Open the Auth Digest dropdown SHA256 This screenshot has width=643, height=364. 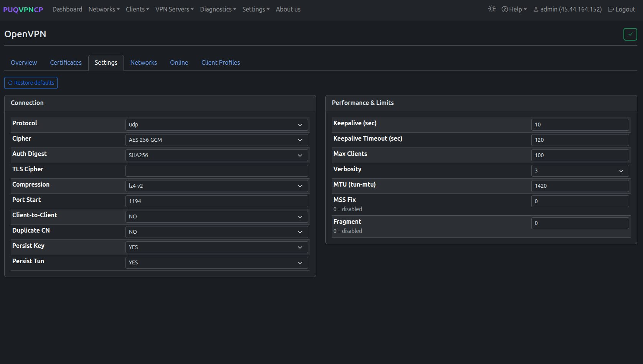click(216, 155)
